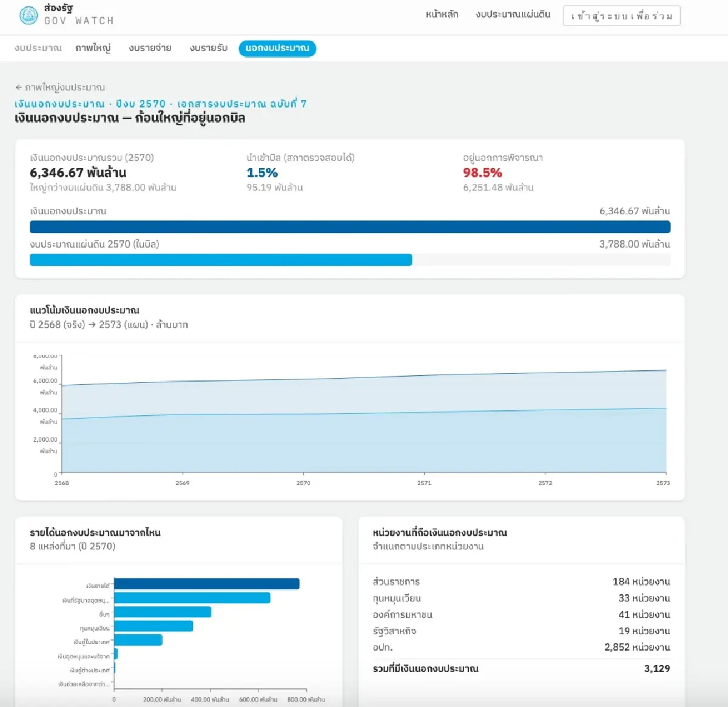Select the ส่วนราชการ 184 หน่วยงาน row
Image resolution: width=728 pixels, height=707 pixels.
[x=521, y=581]
